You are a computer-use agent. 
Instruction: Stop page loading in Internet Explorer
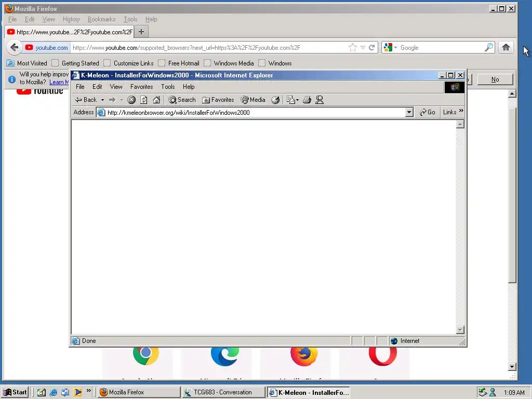tap(131, 100)
